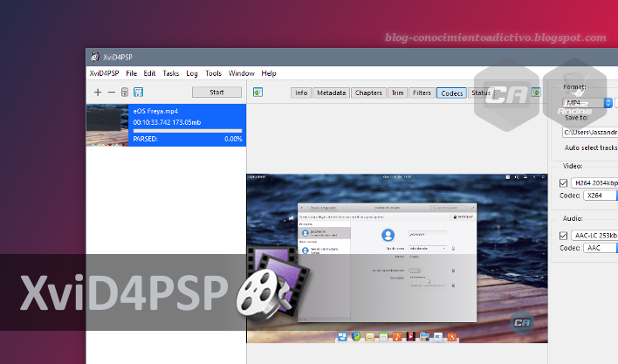Open the Edit menu
The image size is (618, 364).
pos(149,73)
